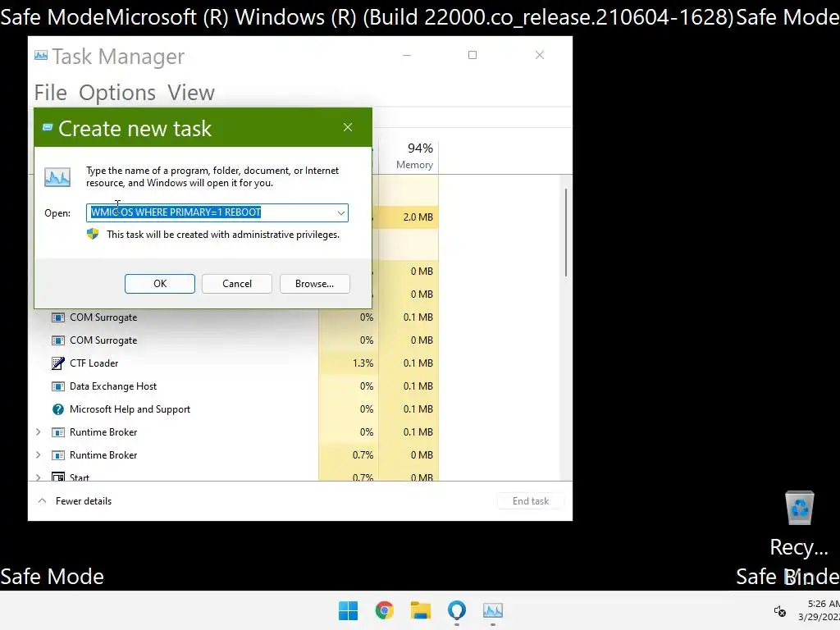
Task: Click the Browse... button
Action: 314,283
